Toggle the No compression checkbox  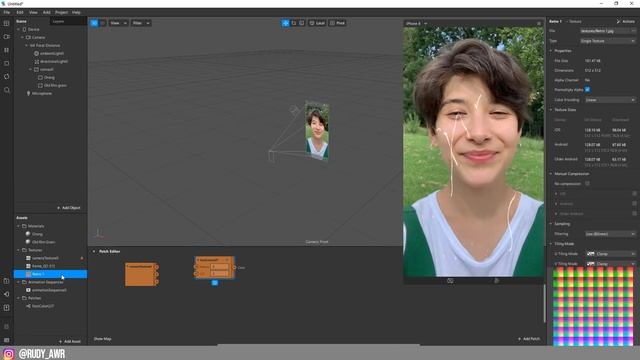pos(587,184)
